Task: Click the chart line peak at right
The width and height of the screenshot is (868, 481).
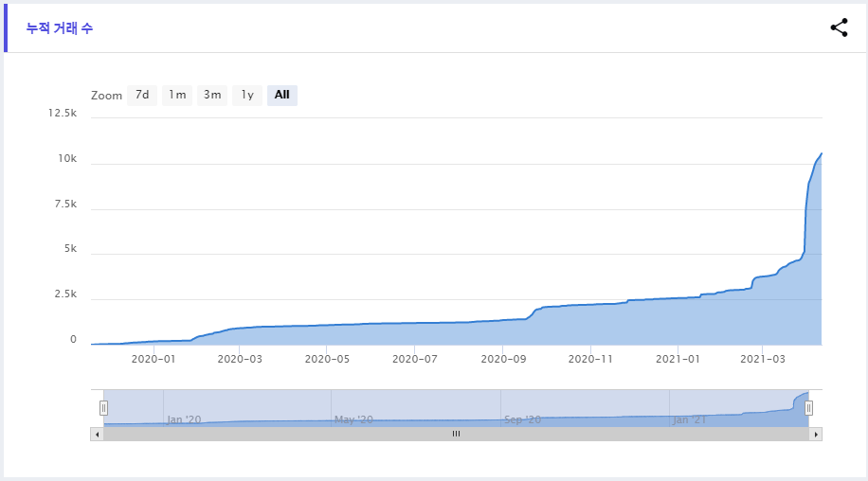Action: click(821, 153)
